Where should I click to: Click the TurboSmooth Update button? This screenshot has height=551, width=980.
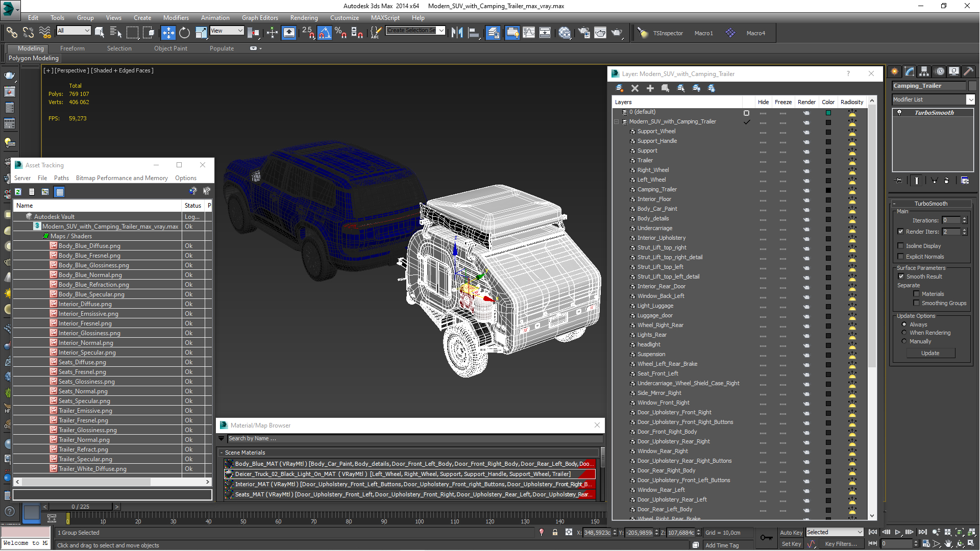click(x=930, y=353)
